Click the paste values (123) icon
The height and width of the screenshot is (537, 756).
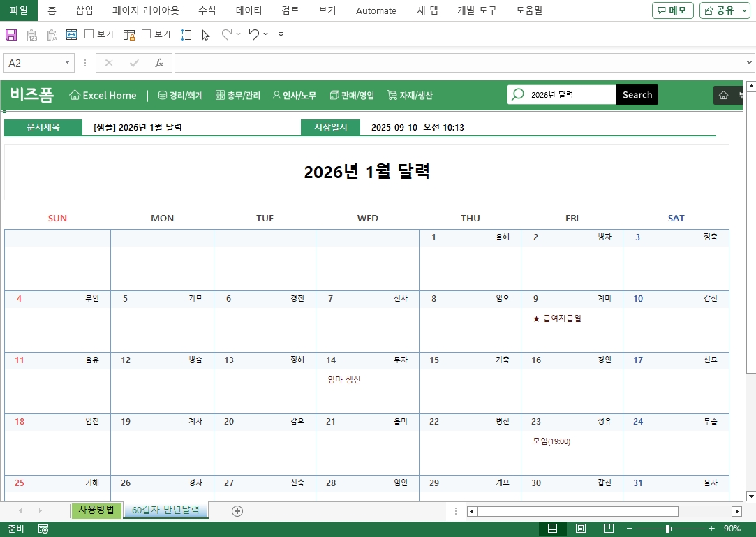[32, 35]
